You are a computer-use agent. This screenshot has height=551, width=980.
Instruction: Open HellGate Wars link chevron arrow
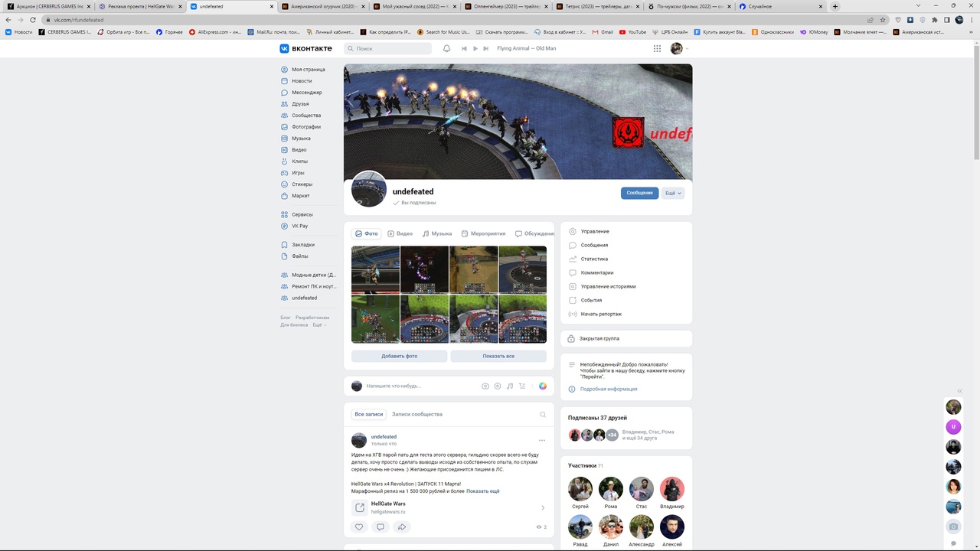pos(543,507)
